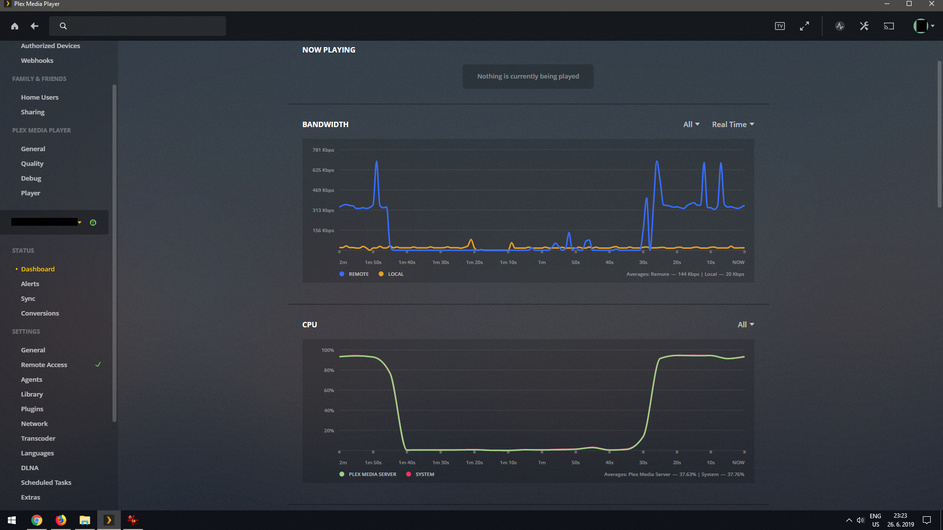
Task: Open Transcoder settings in sidebar
Action: pos(38,439)
